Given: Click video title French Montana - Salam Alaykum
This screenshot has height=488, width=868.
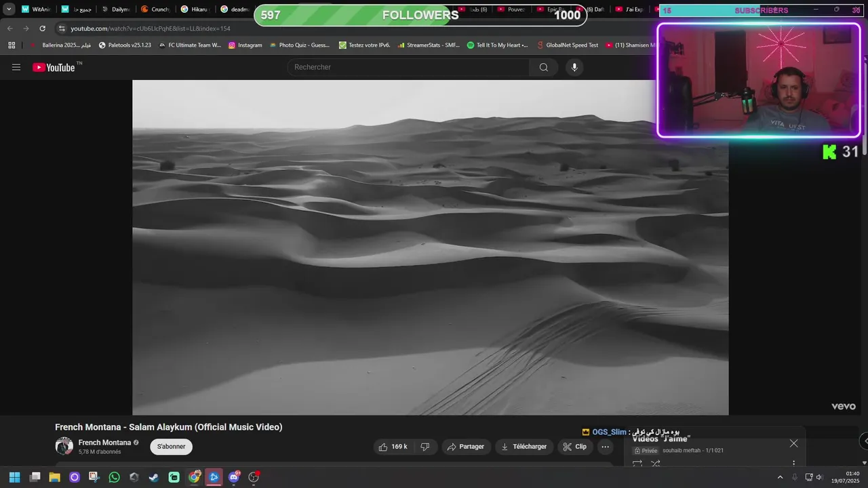Looking at the screenshot, I should 169,427.
